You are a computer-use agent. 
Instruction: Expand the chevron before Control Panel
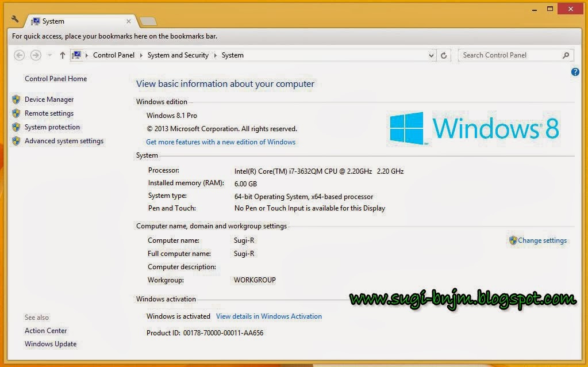87,55
